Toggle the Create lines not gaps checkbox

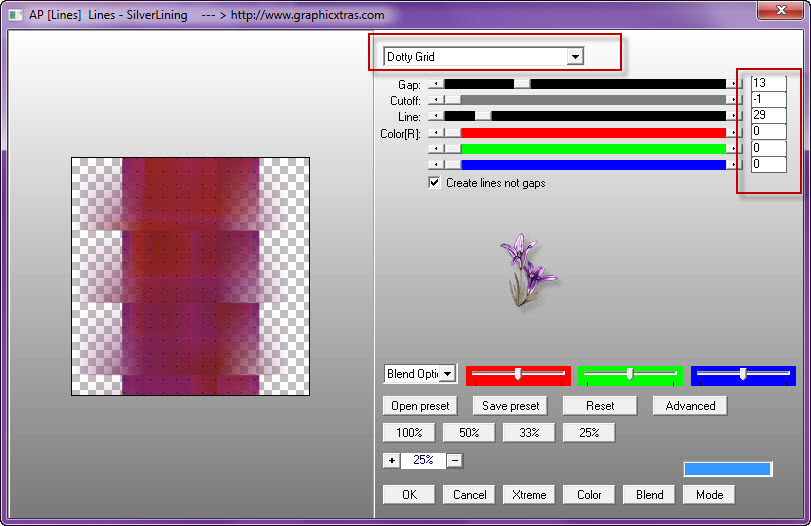[x=434, y=183]
